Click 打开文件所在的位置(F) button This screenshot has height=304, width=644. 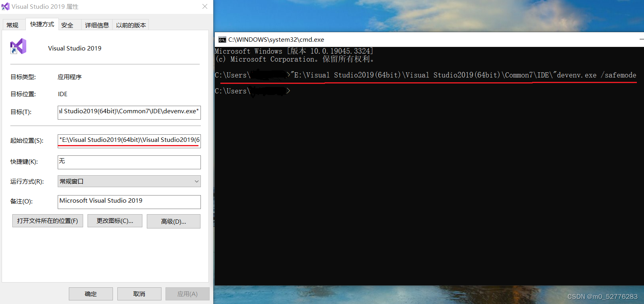tap(48, 221)
